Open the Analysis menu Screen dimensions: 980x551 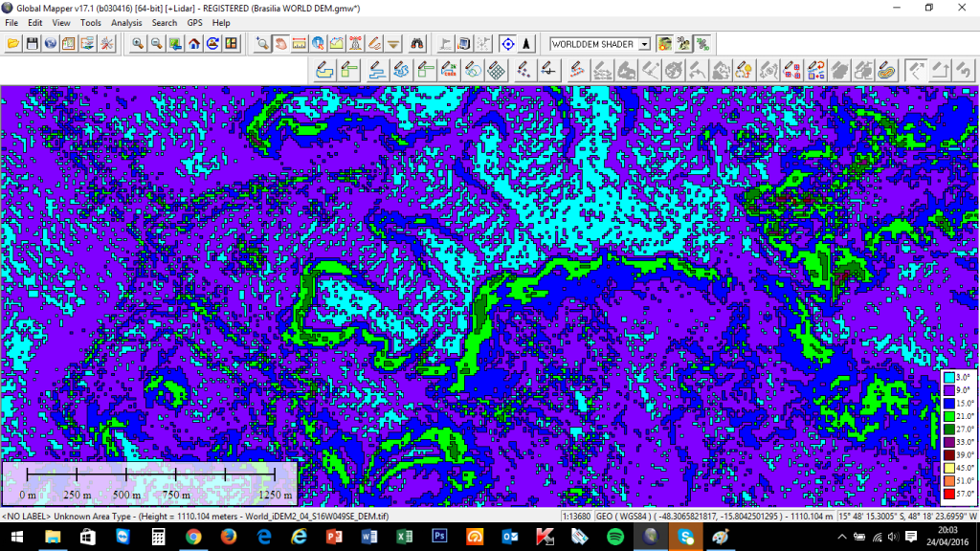126,22
